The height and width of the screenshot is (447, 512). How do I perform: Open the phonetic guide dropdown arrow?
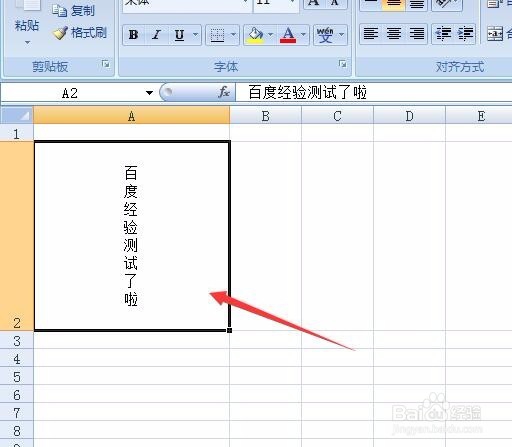(x=342, y=35)
